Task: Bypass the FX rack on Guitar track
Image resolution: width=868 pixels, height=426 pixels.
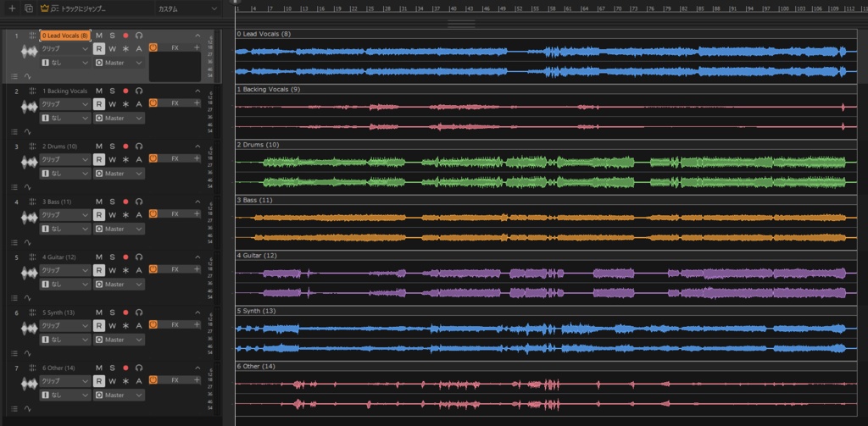Action: (x=153, y=268)
